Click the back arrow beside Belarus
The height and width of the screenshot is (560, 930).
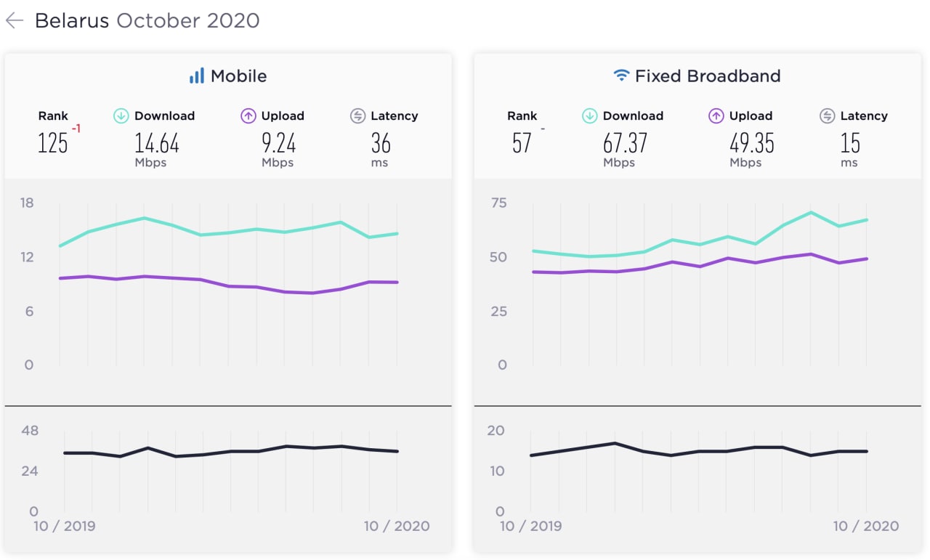click(15, 20)
